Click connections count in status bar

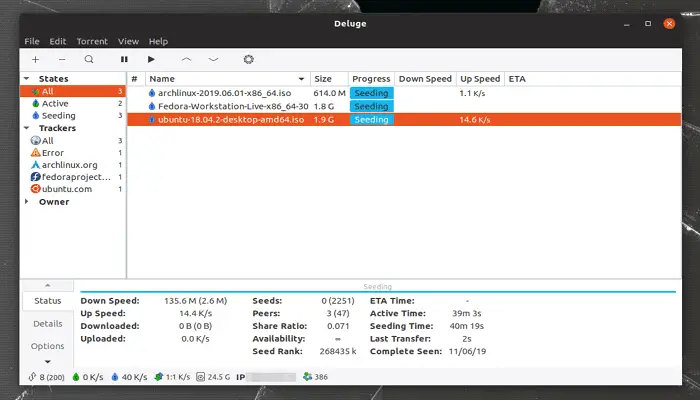click(46, 377)
